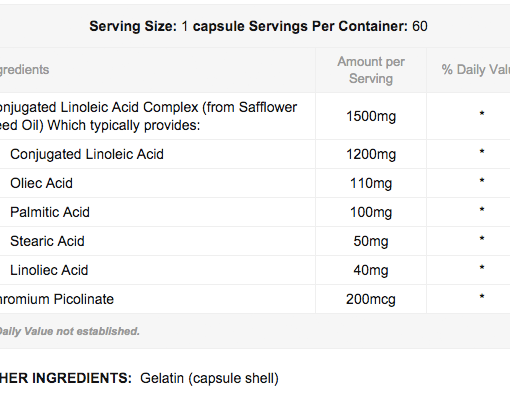
Task: Click the 40mg amount value
Action: [371, 270]
